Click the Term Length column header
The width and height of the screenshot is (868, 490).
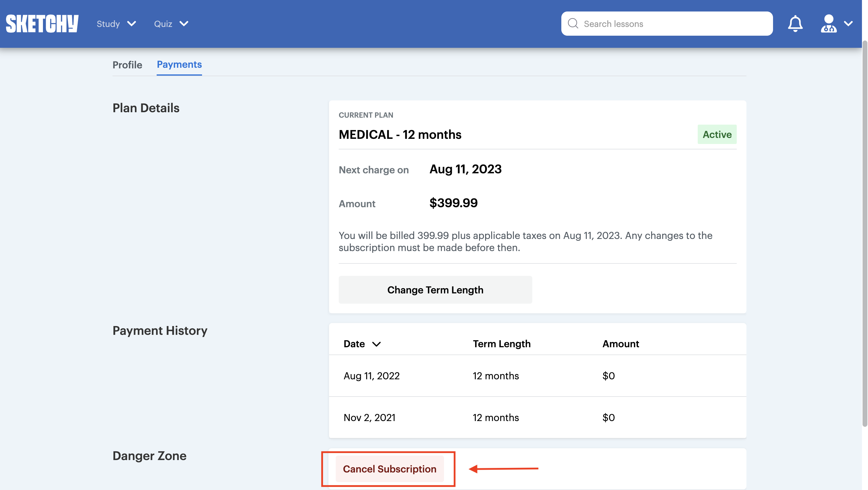pyautogui.click(x=501, y=344)
